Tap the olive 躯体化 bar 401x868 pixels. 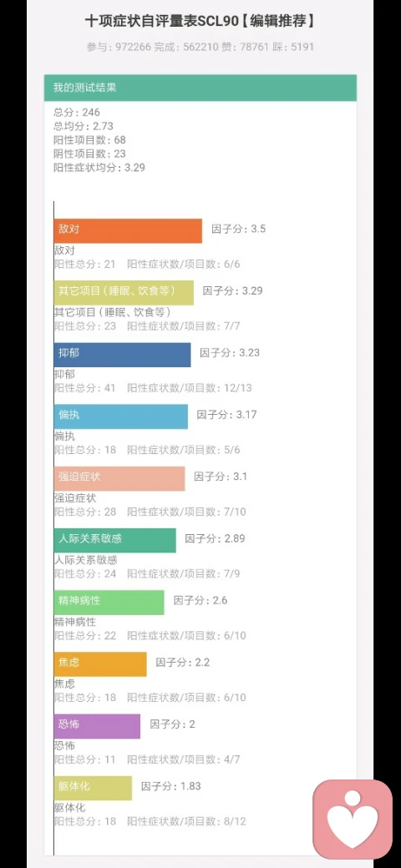point(93,788)
